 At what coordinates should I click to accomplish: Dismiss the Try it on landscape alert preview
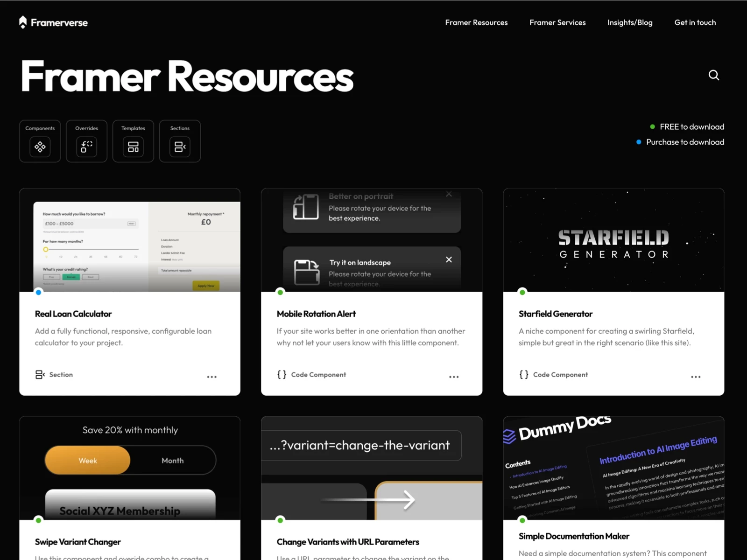(x=449, y=260)
